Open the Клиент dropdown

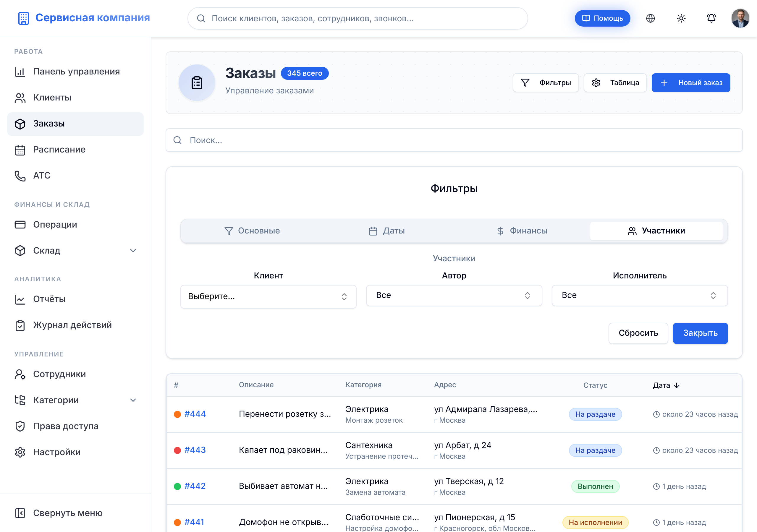(x=268, y=297)
